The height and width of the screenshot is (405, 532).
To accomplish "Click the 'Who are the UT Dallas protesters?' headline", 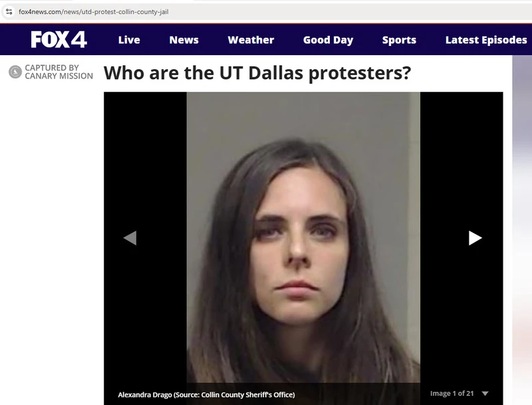I will pos(257,73).
